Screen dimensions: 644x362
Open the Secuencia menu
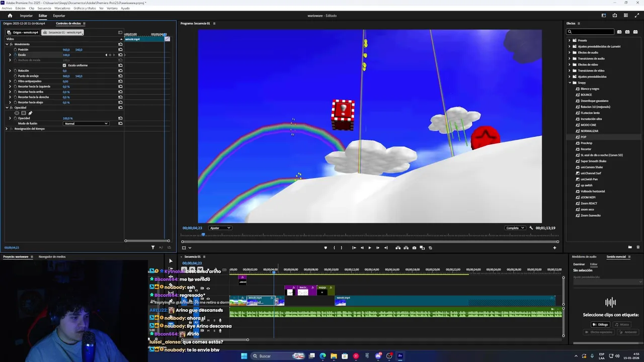(x=44, y=8)
